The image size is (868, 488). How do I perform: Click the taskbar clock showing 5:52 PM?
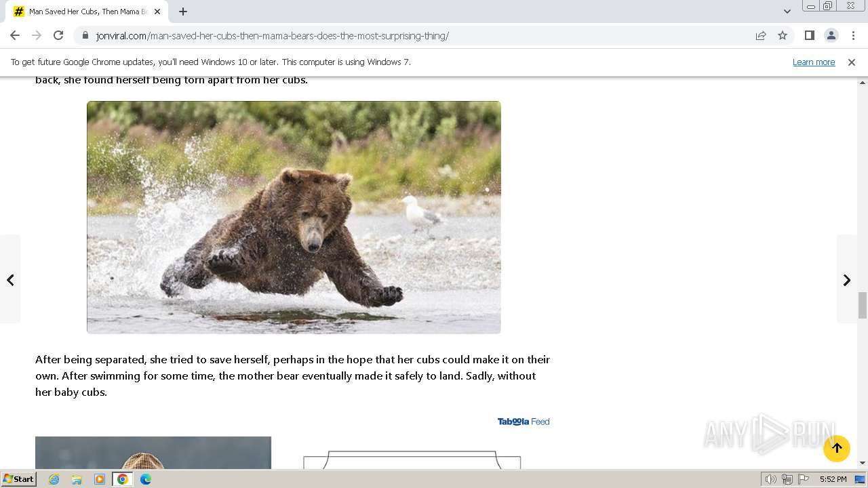833,479
